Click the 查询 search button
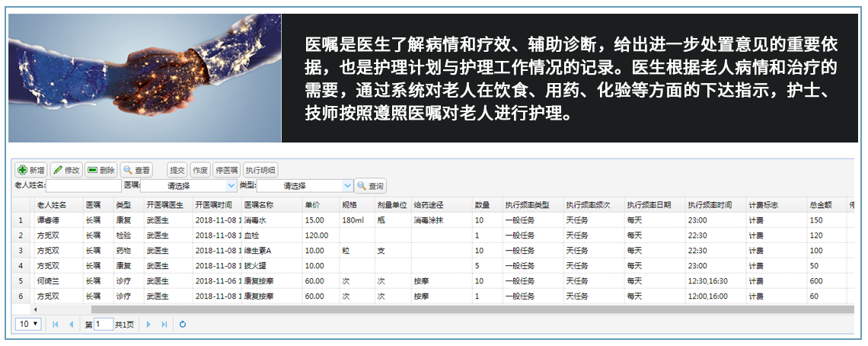 [x=371, y=185]
